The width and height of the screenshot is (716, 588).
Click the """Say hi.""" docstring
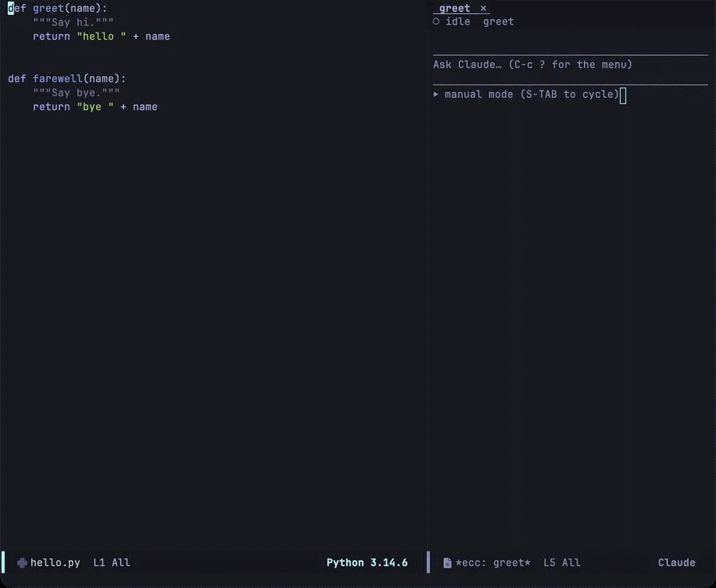[x=73, y=22]
